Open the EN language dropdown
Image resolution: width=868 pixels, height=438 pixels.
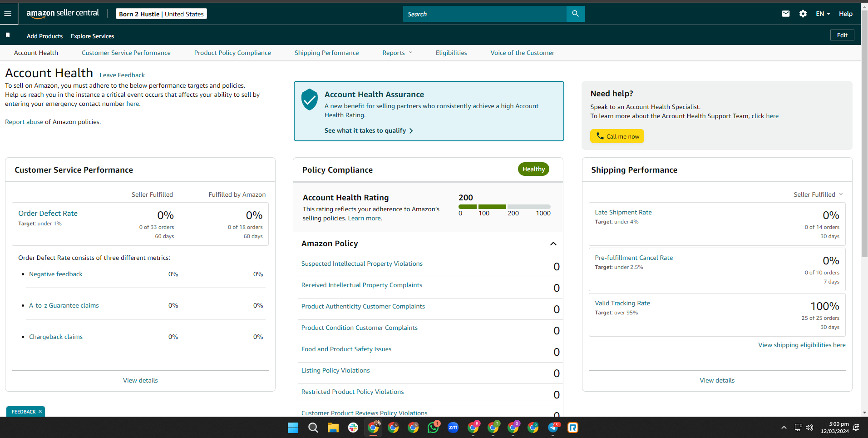coord(823,14)
